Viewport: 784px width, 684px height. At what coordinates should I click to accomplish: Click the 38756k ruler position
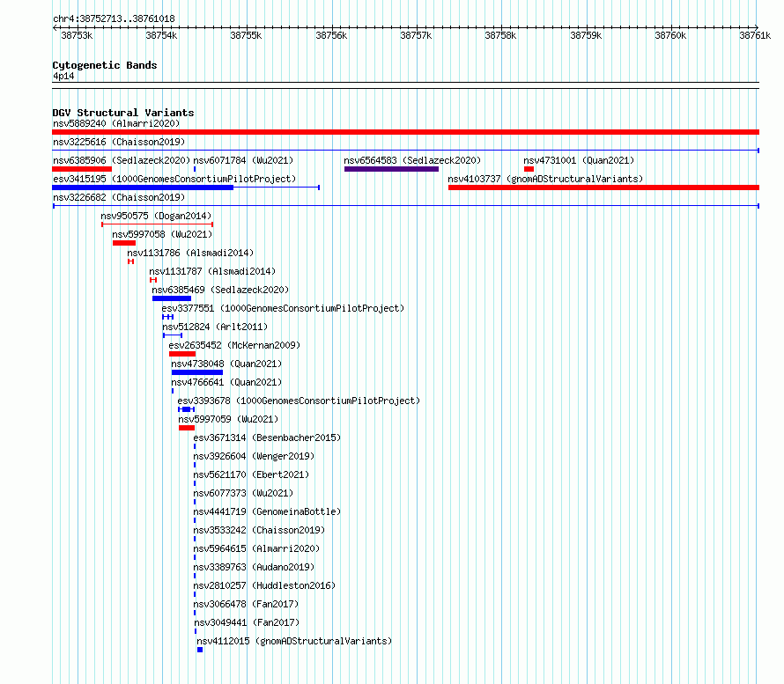pos(331,35)
